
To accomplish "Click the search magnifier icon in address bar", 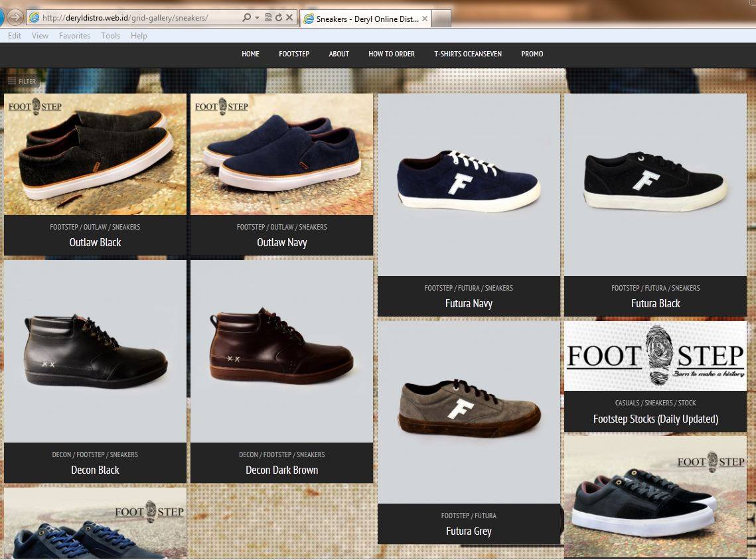I will click(246, 18).
